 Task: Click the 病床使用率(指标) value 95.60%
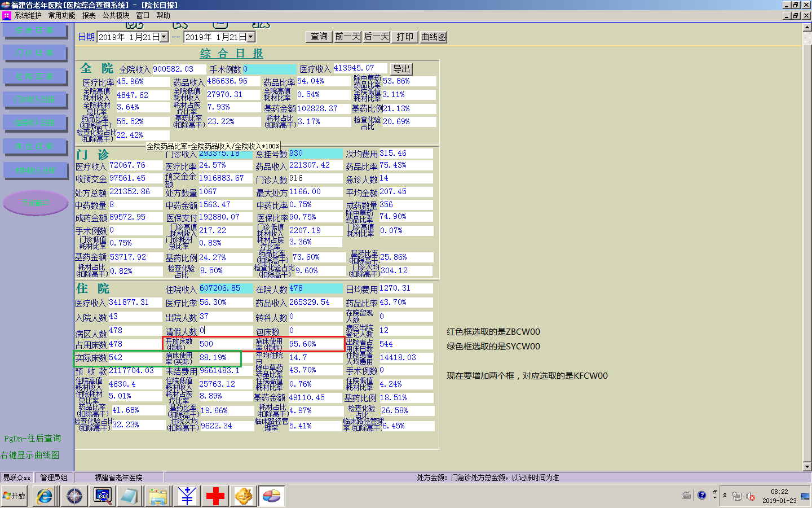(x=316, y=344)
